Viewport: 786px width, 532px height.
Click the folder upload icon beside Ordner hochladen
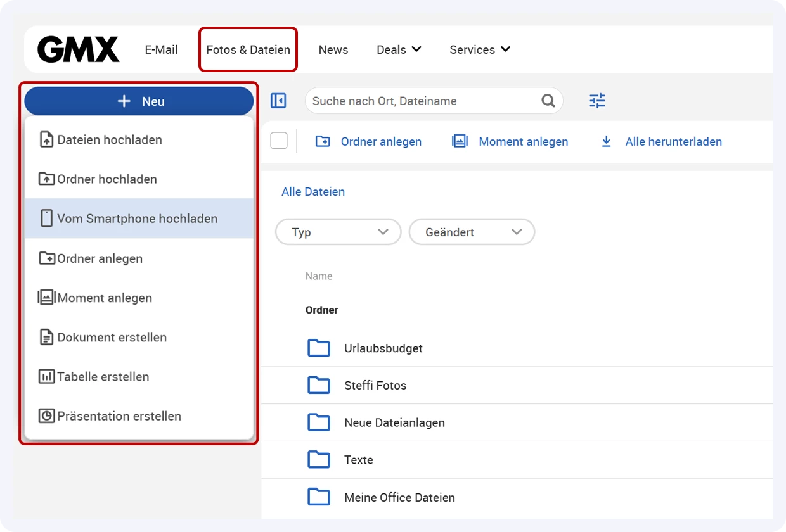[x=46, y=179]
